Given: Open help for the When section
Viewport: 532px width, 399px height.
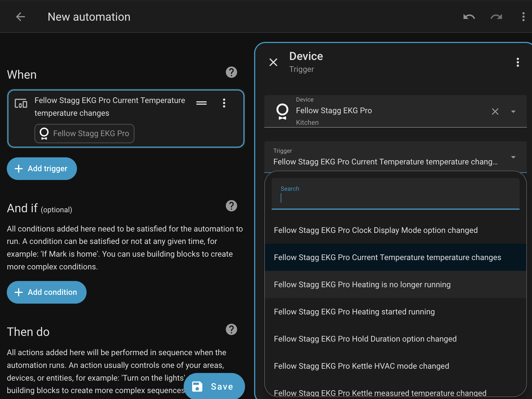Looking at the screenshot, I should tap(231, 72).
